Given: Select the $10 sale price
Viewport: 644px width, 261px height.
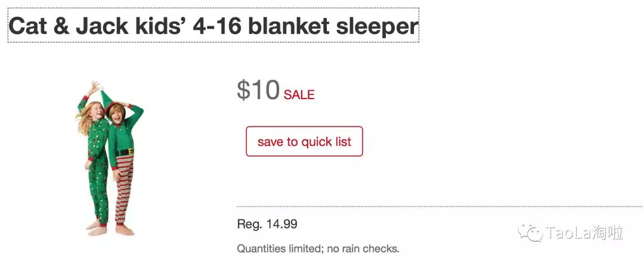Looking at the screenshot, I should tap(258, 91).
